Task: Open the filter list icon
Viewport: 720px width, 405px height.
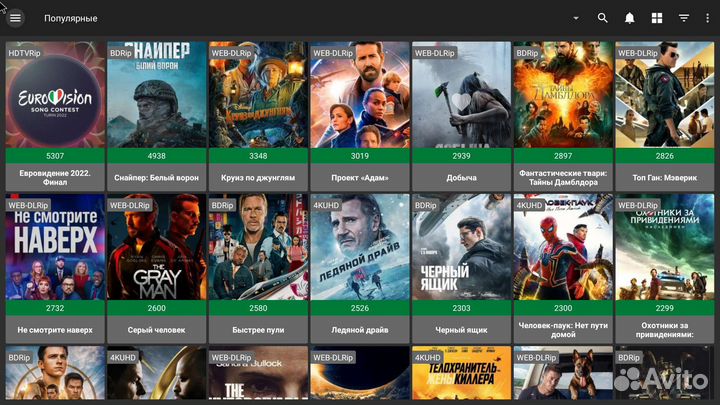Action: point(684,18)
